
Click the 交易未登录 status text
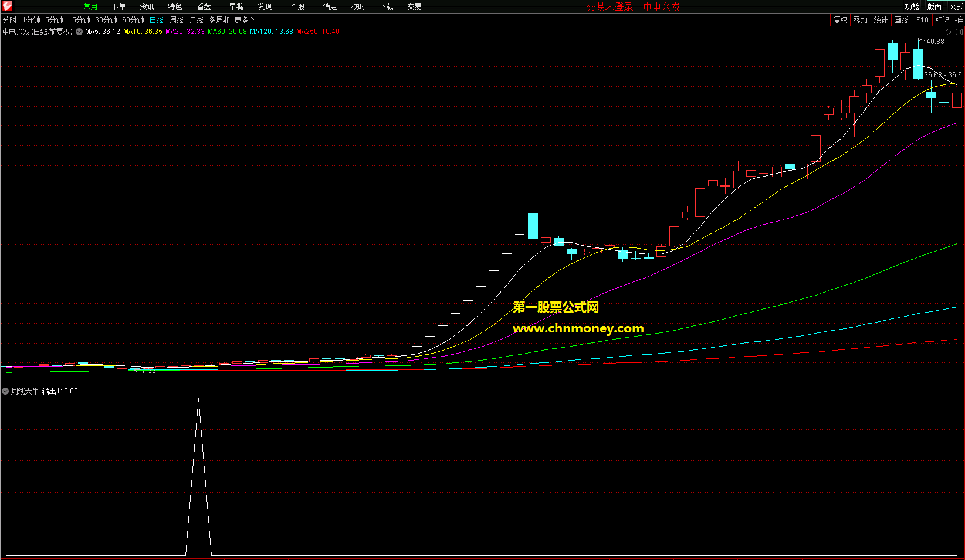[x=610, y=6]
